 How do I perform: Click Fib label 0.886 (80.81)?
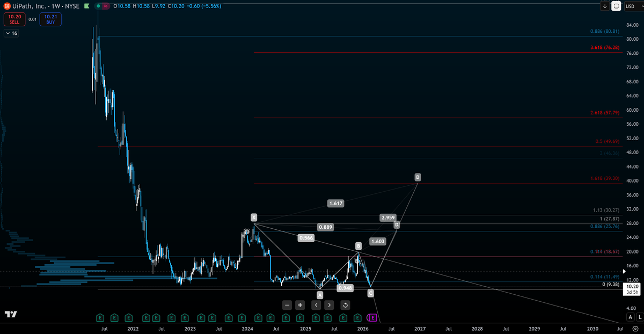click(x=604, y=32)
